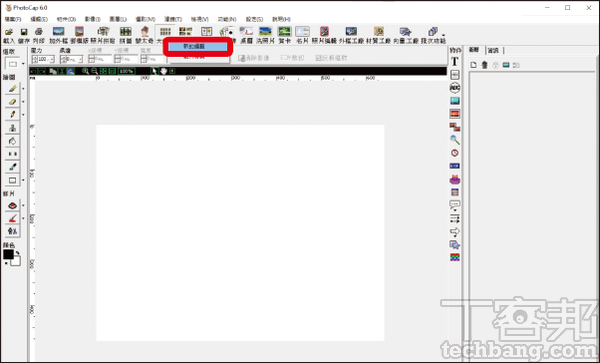
Task: Open the 照片拼貼 photo collage tool
Action: tap(103, 35)
